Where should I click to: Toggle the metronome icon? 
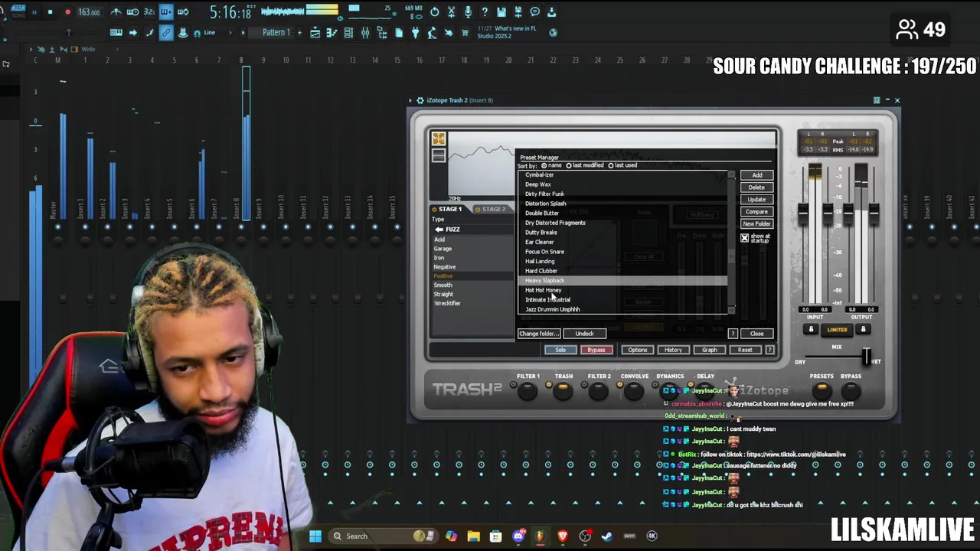tap(116, 12)
